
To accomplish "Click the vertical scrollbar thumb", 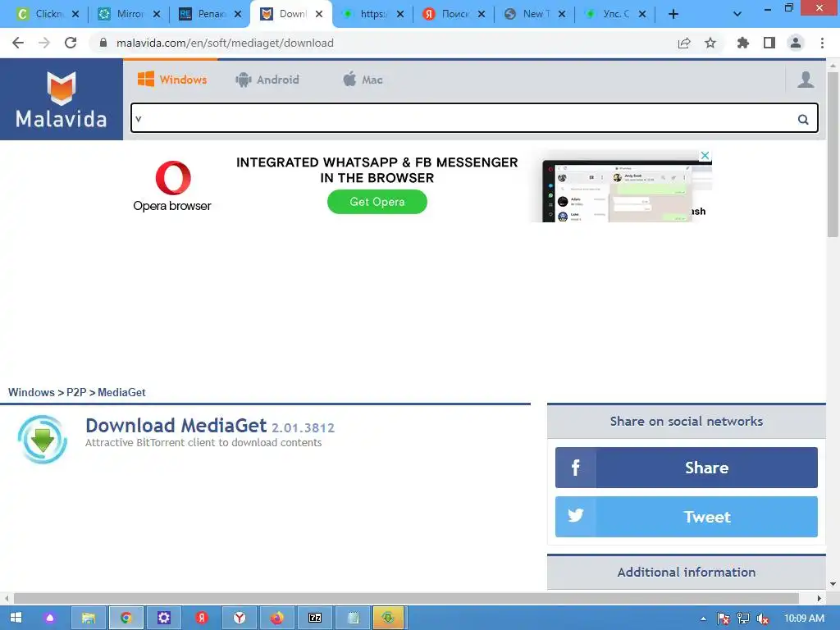I will point(833,154).
